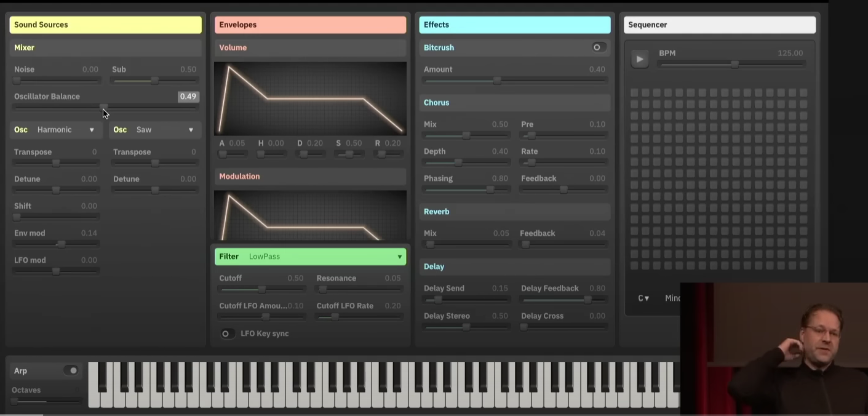Switch on the Arp toggle
Screen dimensions: 868x416
pyautogui.click(x=72, y=370)
